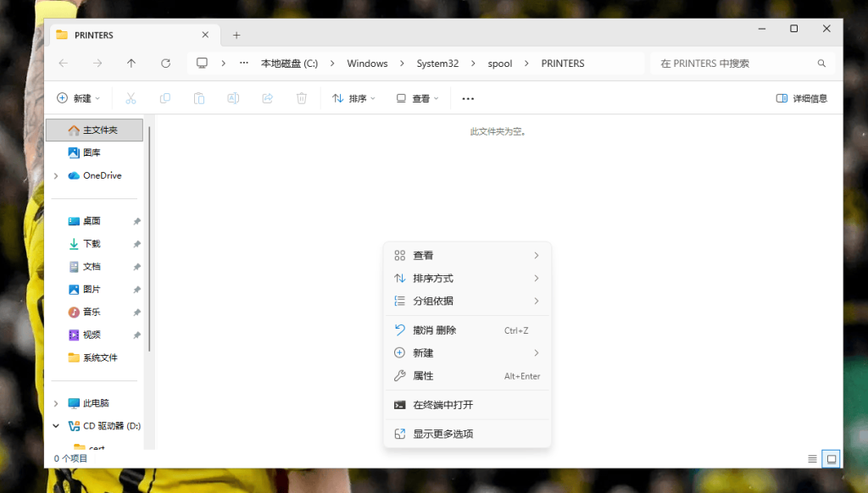Click chevron after 本地磁盘 (C:) in address bar

[x=332, y=64]
